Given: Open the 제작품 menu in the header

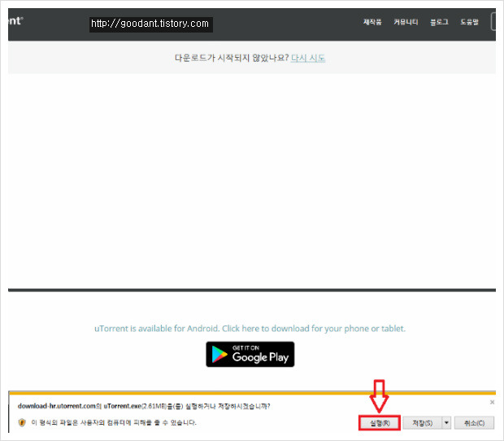Looking at the screenshot, I should tap(372, 22).
